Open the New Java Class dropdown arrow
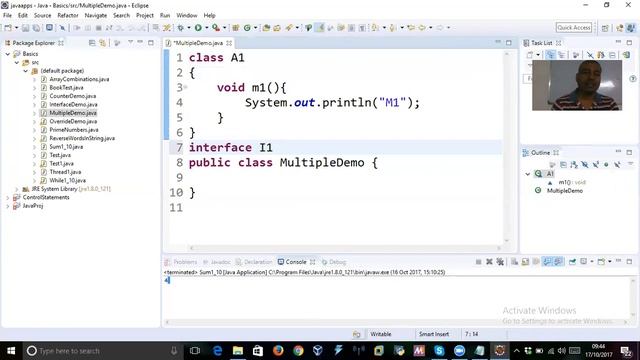The image size is (640, 360). click(256, 28)
